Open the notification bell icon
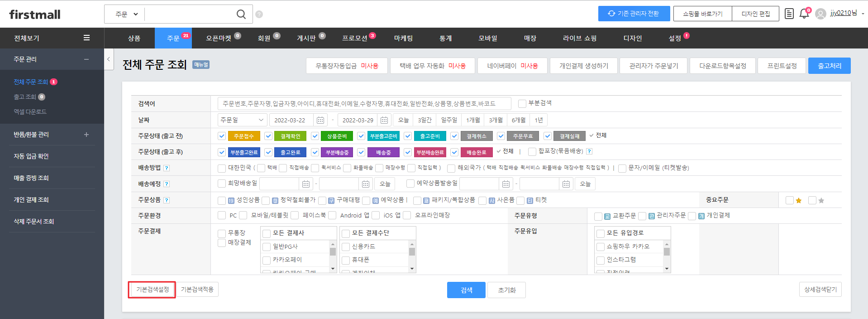 804,14
